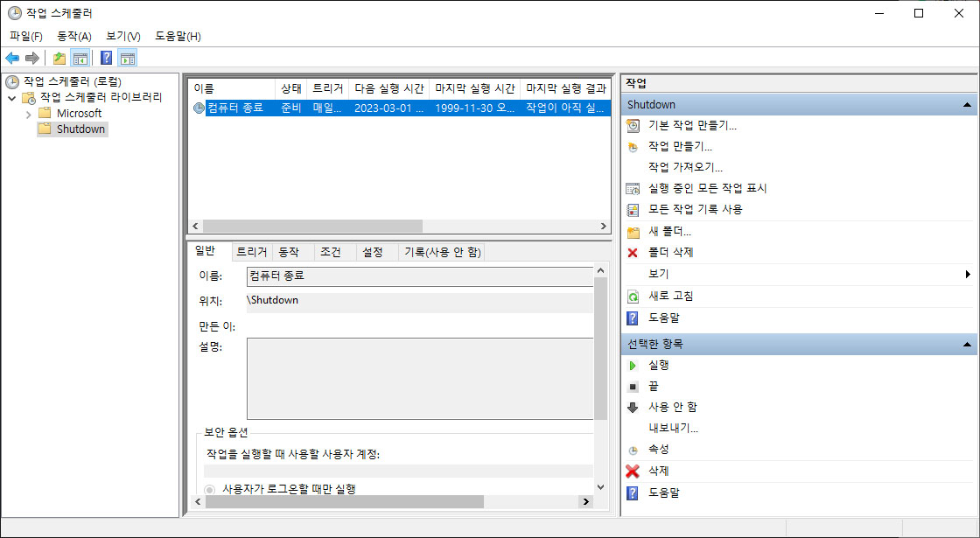
Task: Click the Forward arrow toolbar icon
Action: (31, 58)
